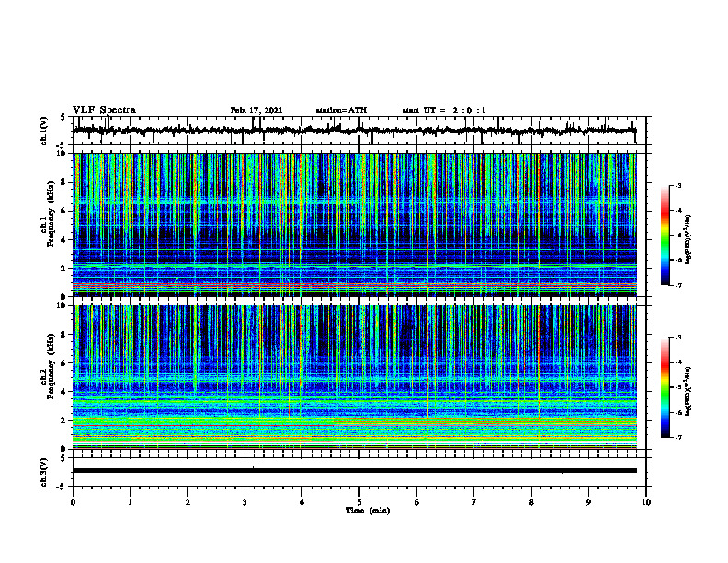Viewport: 728px width, 563px height.
Task: Click time axis tick label "7"
Action: pos(474,502)
